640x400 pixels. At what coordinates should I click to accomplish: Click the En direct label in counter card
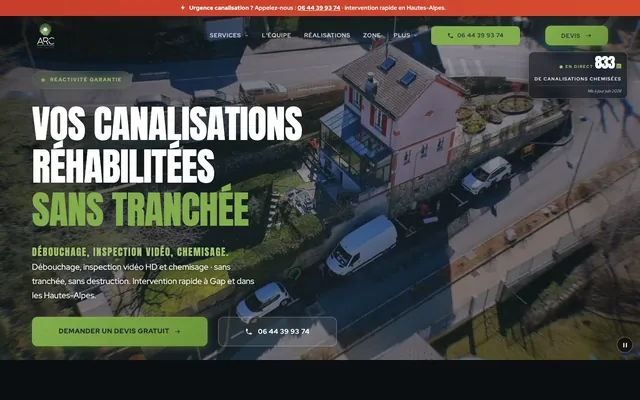(x=578, y=67)
